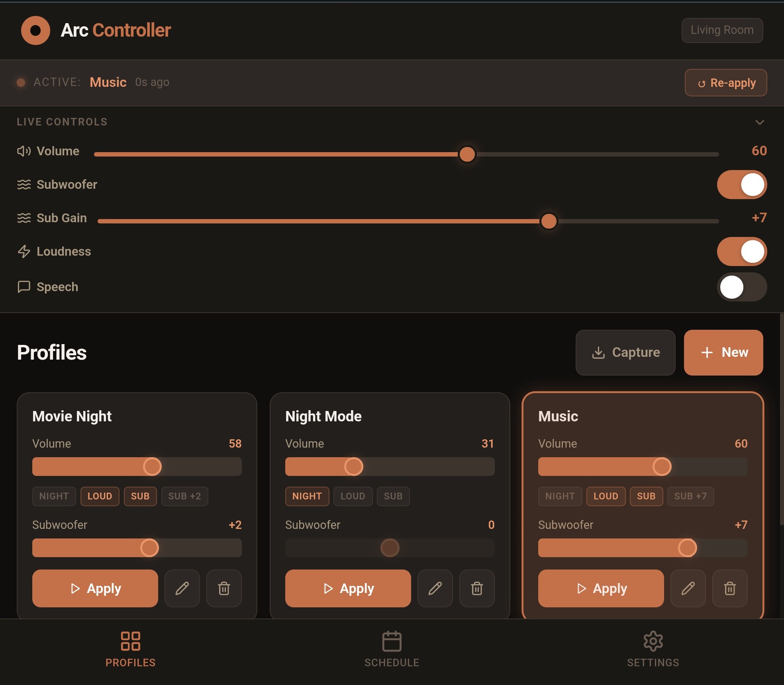Click the Capture button
This screenshot has width=784, height=685.
625,352
